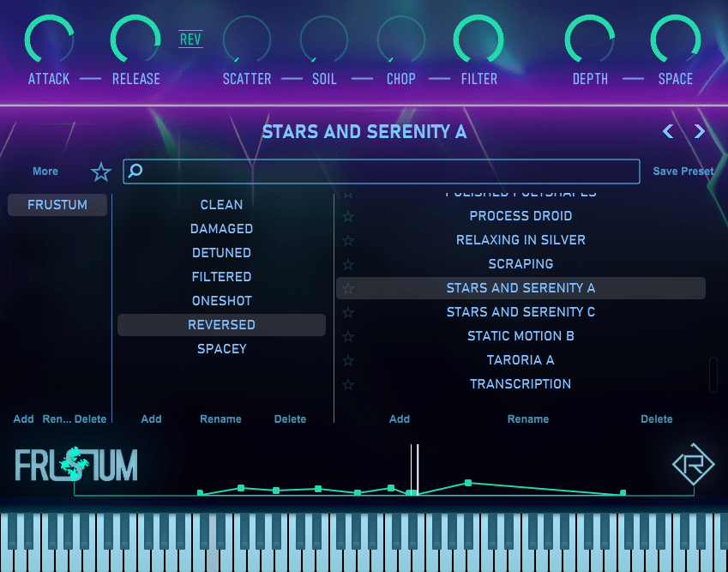Toggle the star for STARS AND SERENITY A
Image resolution: width=728 pixels, height=572 pixels.
(348, 289)
